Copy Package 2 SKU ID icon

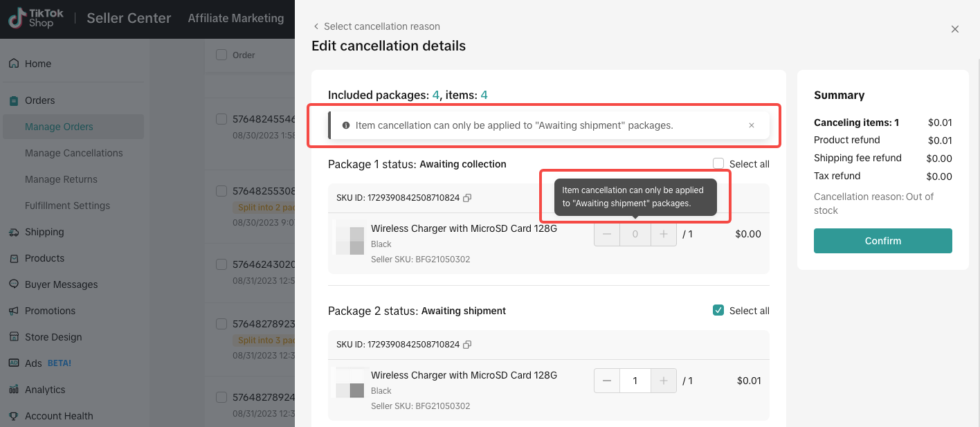coord(467,345)
